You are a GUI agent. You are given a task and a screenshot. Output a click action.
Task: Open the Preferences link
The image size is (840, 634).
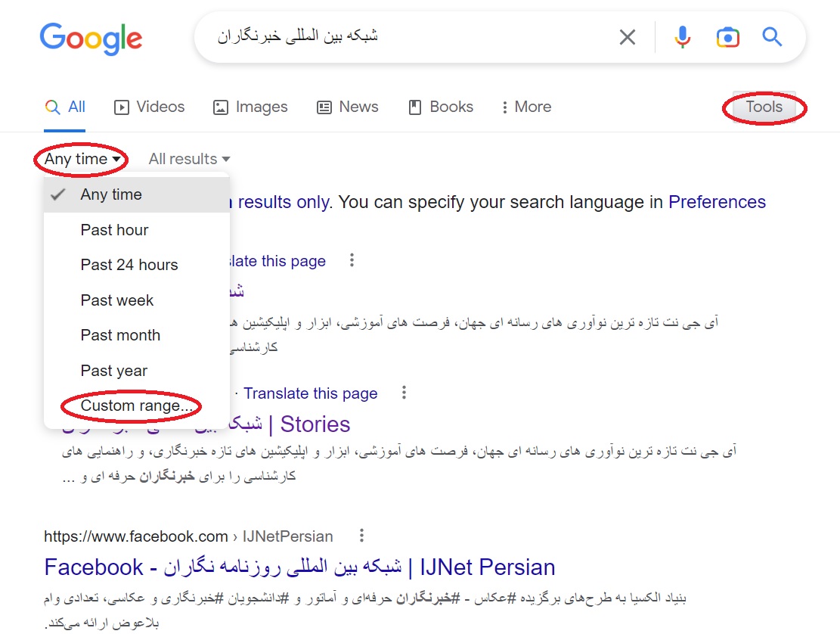(x=717, y=202)
